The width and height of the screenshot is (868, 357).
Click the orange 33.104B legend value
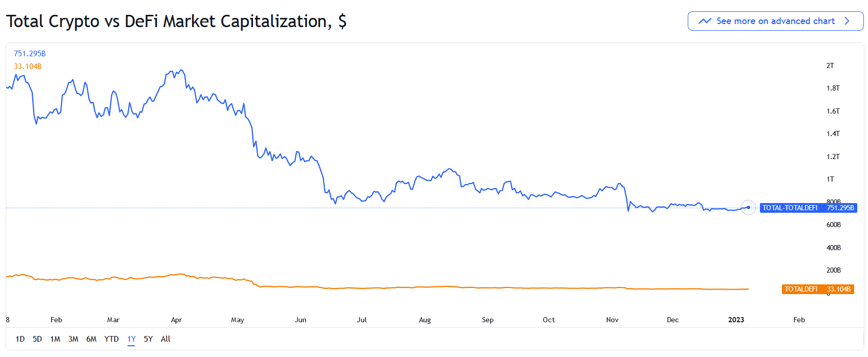click(28, 66)
